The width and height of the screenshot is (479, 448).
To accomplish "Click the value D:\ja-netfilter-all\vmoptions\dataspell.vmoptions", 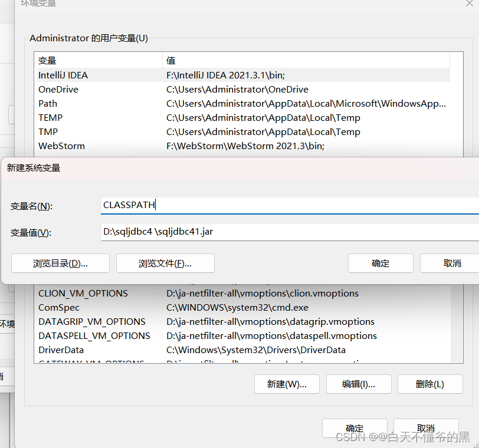I will pyautogui.click(x=271, y=335).
